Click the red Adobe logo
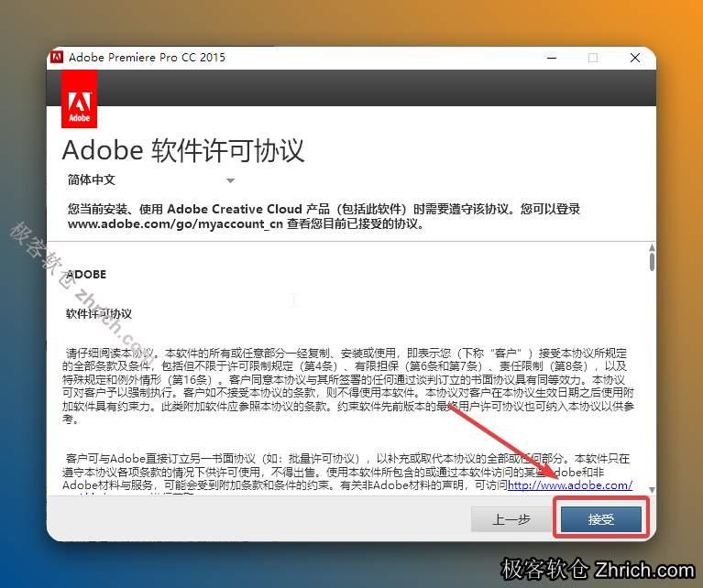The height and width of the screenshot is (588, 703). click(79, 100)
